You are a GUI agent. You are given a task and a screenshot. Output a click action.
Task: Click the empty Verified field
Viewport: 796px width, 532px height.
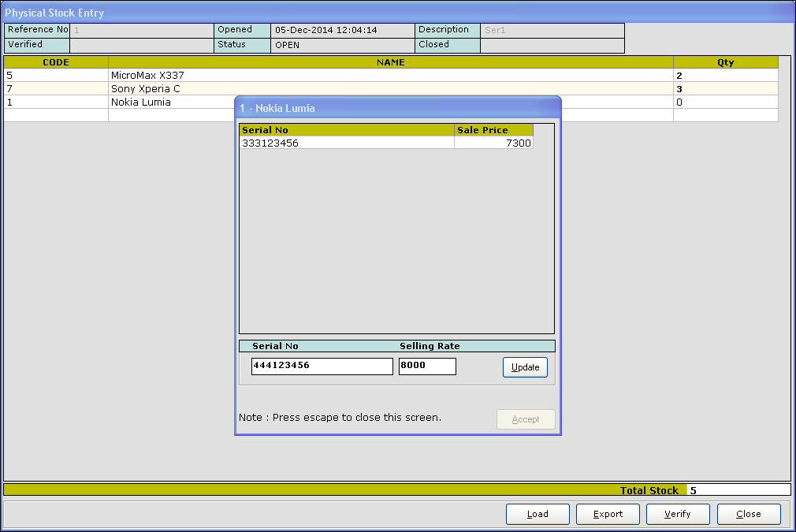(142, 45)
